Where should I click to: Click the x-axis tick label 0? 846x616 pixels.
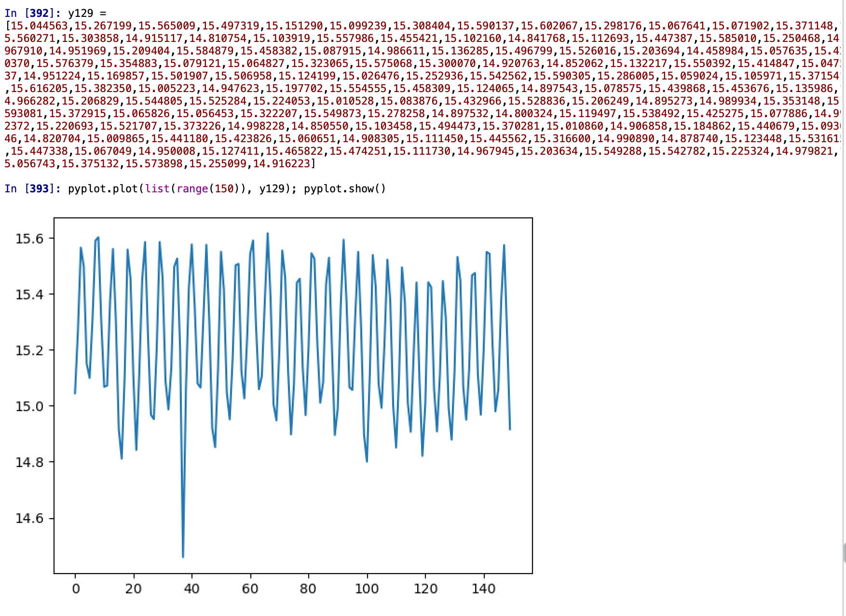(x=76, y=589)
